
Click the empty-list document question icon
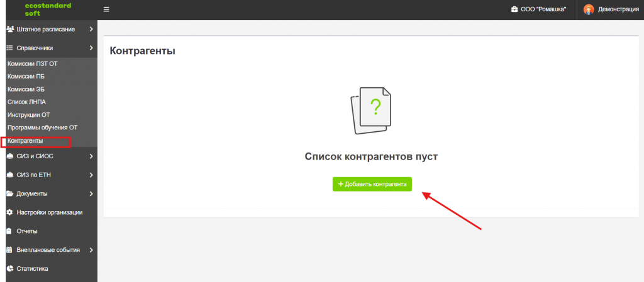[371, 111]
